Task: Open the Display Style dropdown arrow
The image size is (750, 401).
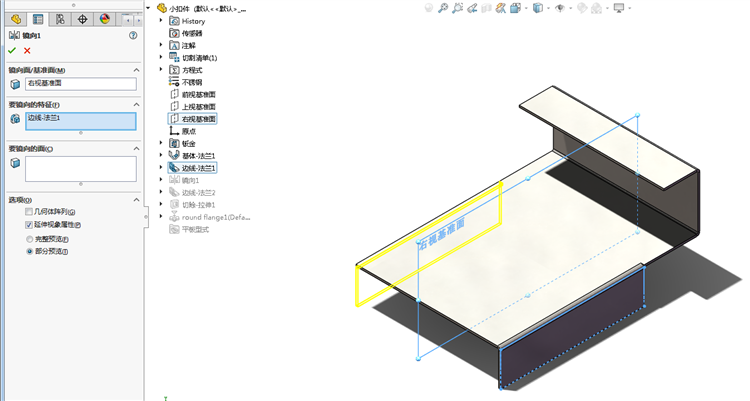Action: coord(548,8)
